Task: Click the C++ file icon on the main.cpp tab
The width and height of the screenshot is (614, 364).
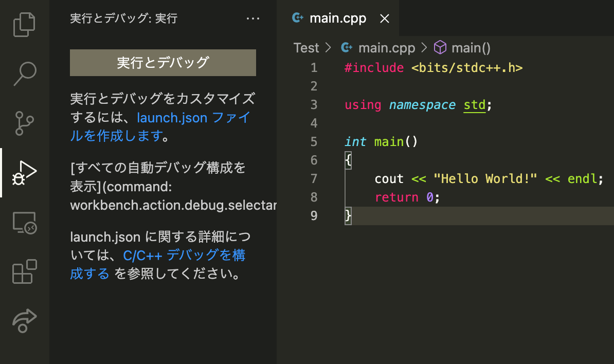Action: (x=298, y=17)
